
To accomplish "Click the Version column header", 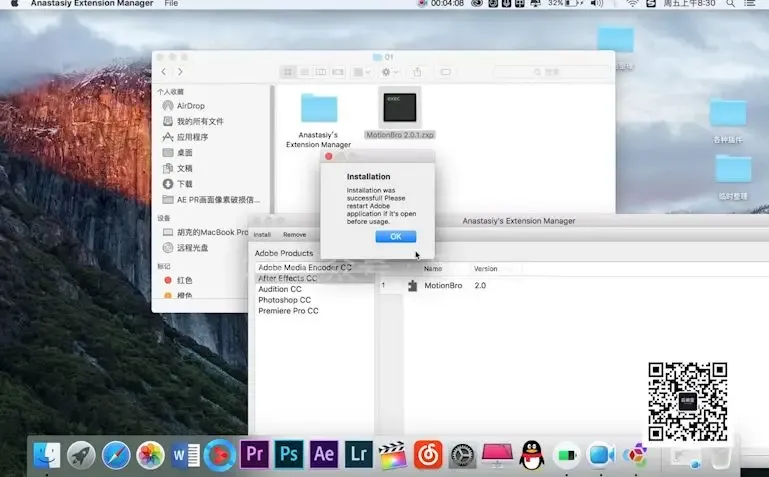I will 486,269.
